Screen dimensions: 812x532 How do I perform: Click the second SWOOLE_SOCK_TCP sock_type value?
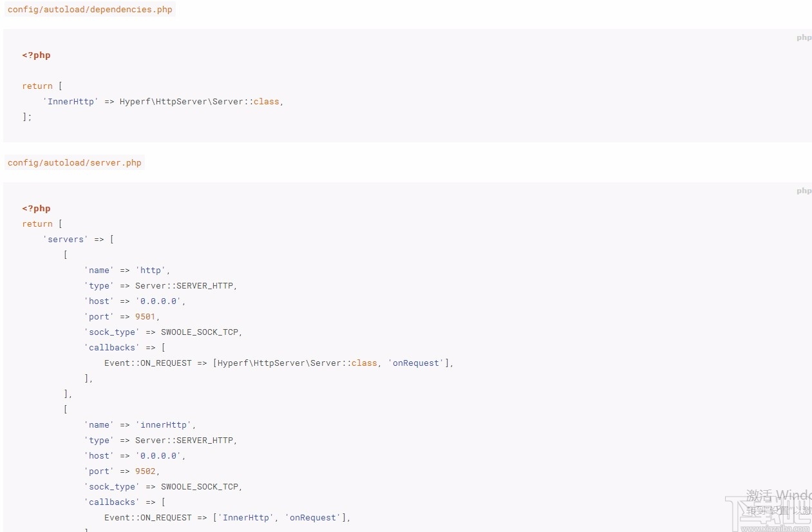[200, 487]
